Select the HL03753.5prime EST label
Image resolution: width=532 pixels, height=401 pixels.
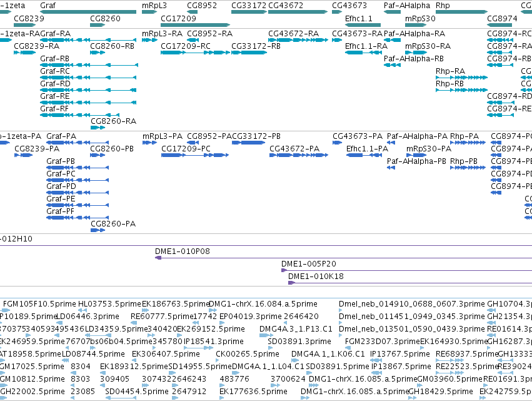[x=109, y=304]
